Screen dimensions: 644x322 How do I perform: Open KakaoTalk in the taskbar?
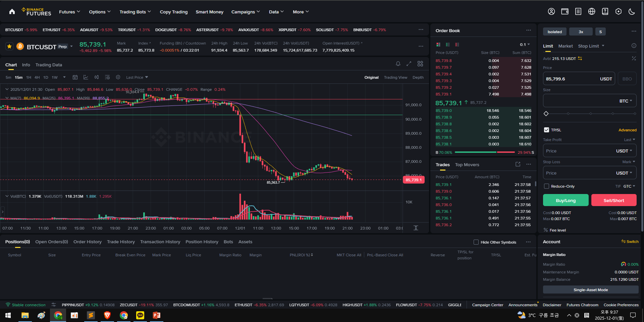click(140, 315)
